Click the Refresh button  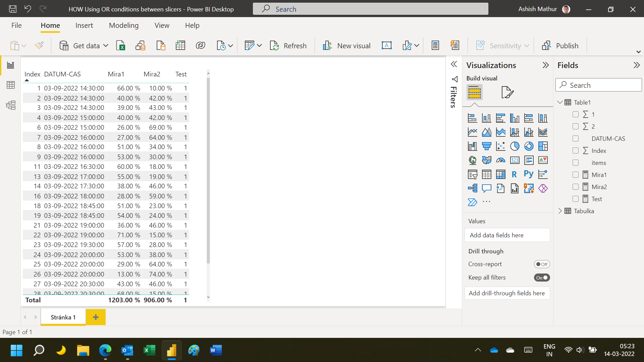click(288, 46)
